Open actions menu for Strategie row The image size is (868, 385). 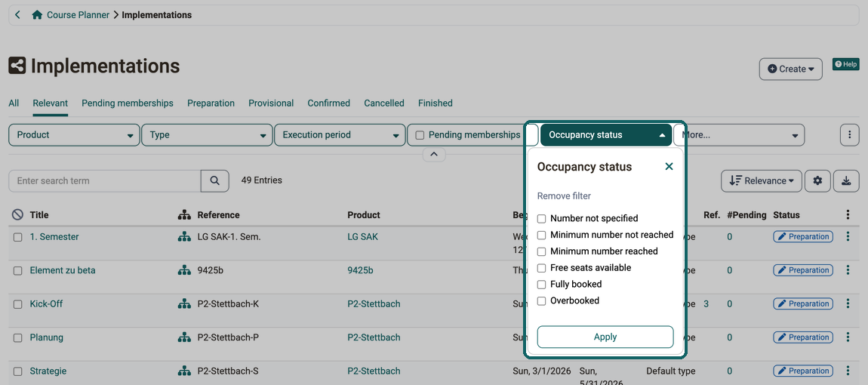(x=848, y=371)
